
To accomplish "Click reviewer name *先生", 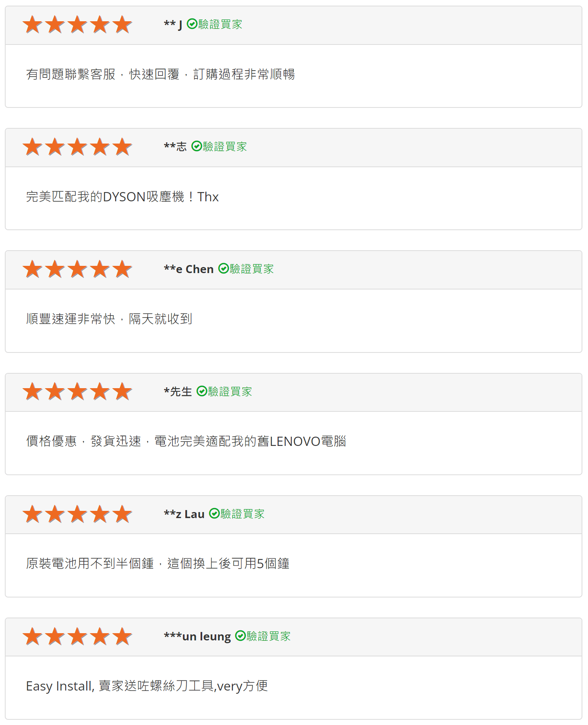I will pos(178,391).
